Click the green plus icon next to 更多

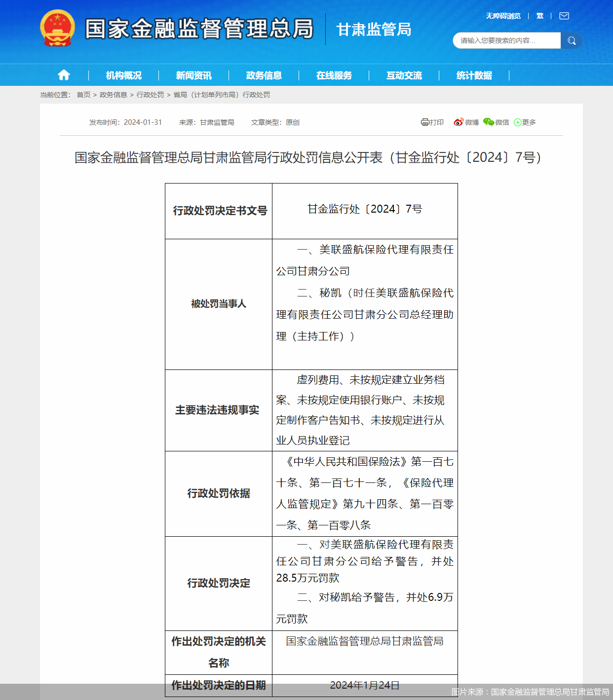517,122
